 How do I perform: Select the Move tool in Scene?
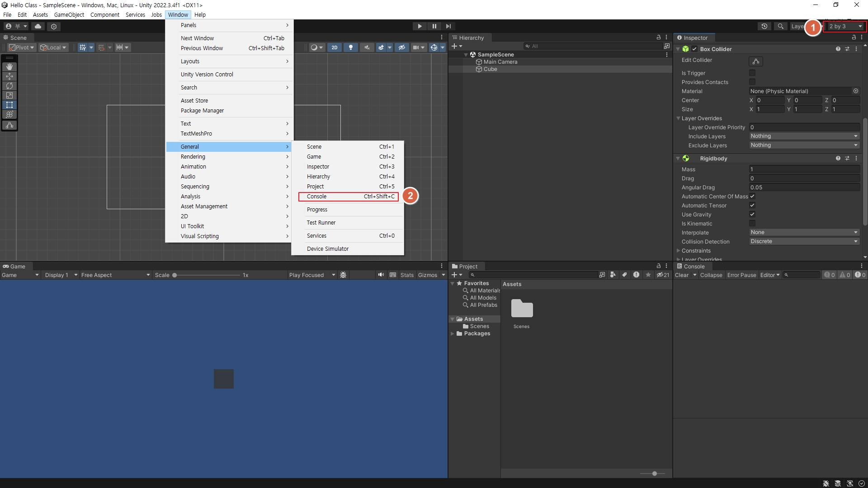tap(9, 76)
